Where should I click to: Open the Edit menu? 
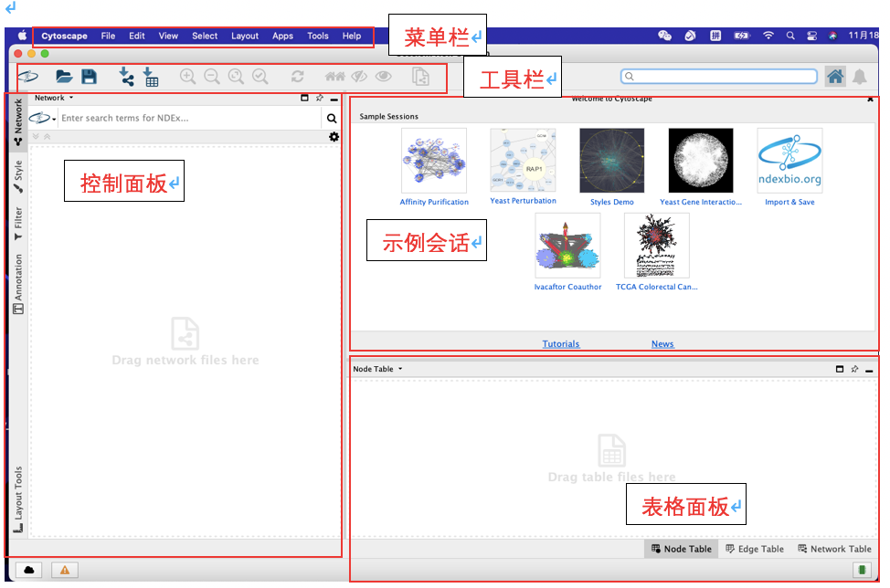pyautogui.click(x=137, y=36)
